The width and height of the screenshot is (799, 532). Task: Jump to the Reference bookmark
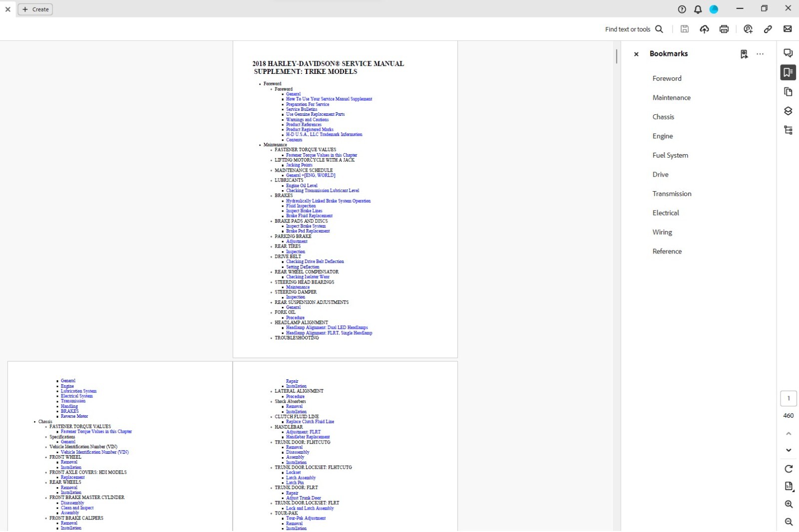667,252
